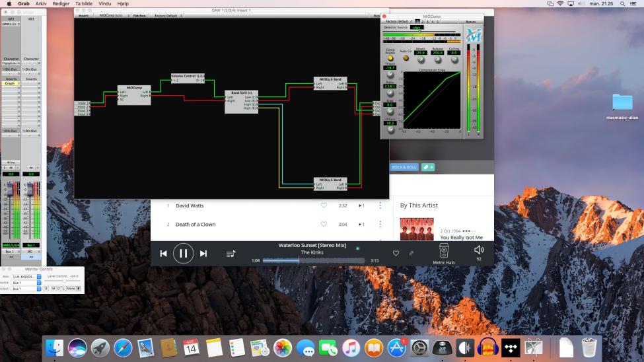Click the Attack knob in MIOComp
Screen dimensions: 644x362
[421, 60]
